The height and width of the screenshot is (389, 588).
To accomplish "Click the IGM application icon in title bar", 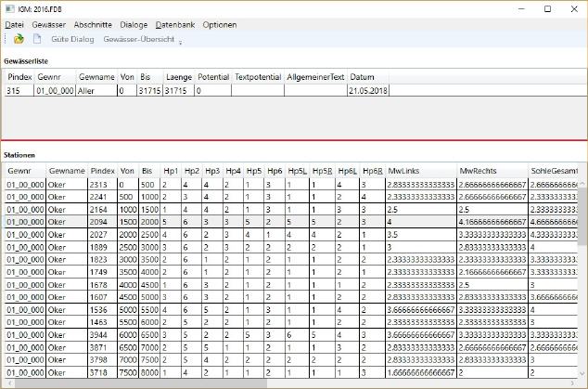I will point(9,8).
